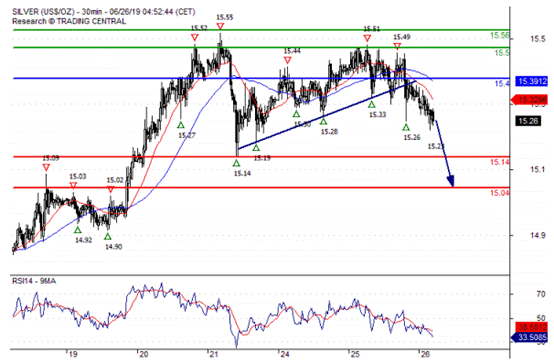This screenshot has height=364, width=554.
Task: Click the blue 33.5085 RSI value label
Action: click(530, 337)
